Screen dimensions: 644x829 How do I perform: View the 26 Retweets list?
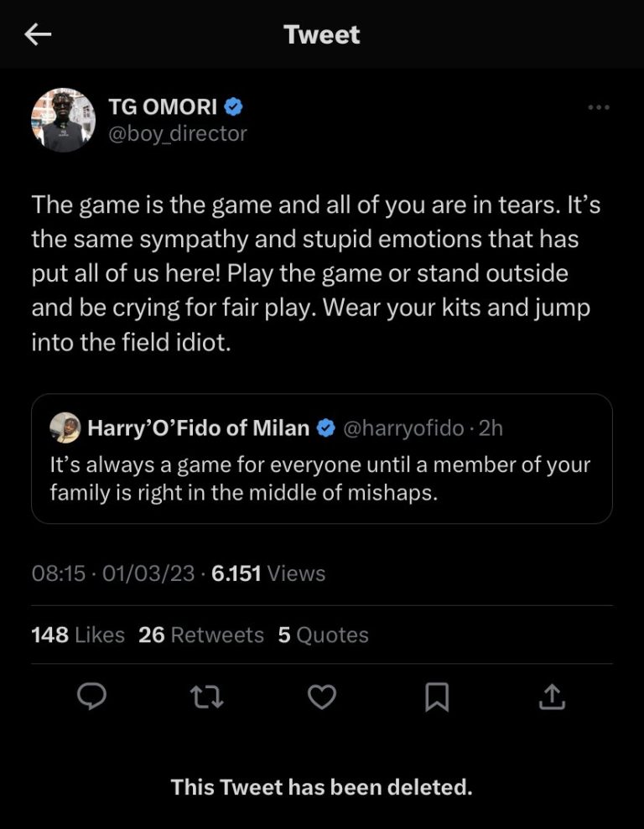(201, 635)
